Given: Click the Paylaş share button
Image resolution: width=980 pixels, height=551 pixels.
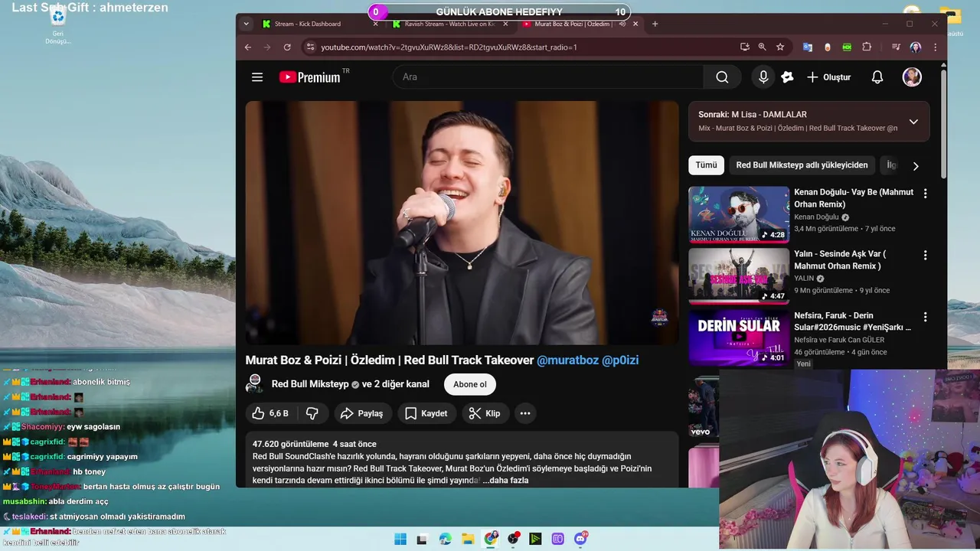Looking at the screenshot, I should coord(362,413).
